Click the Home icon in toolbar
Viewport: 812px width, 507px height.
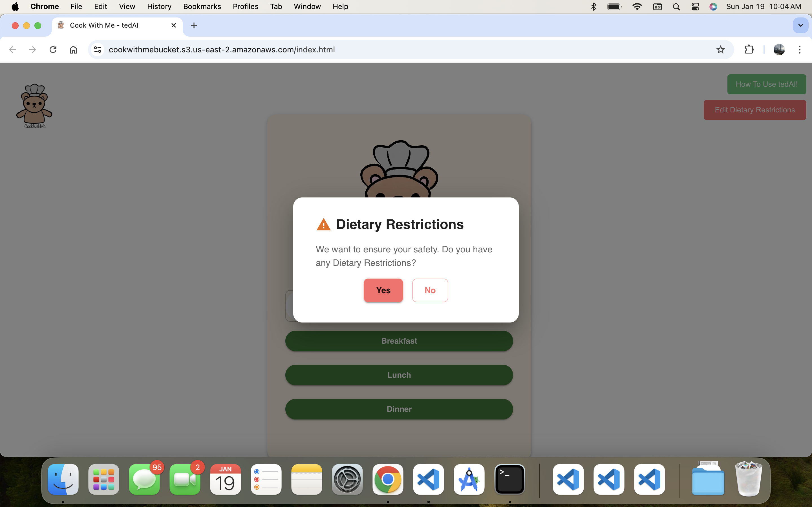(x=73, y=50)
